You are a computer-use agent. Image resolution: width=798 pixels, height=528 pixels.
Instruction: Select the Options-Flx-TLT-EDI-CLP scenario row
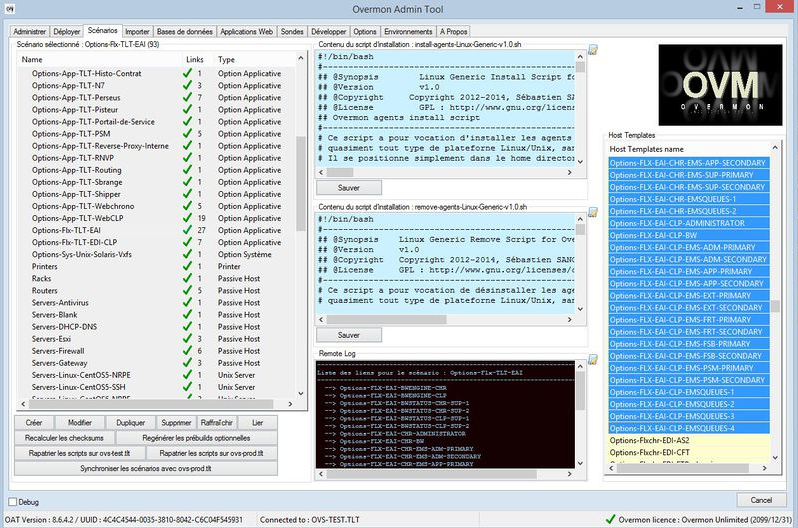point(75,242)
